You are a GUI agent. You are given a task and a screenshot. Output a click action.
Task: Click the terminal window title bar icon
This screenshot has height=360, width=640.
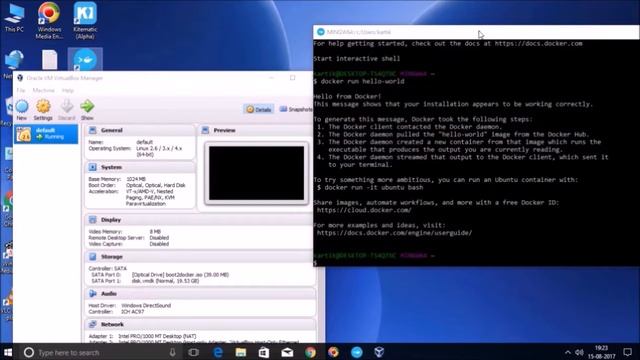coord(321,32)
